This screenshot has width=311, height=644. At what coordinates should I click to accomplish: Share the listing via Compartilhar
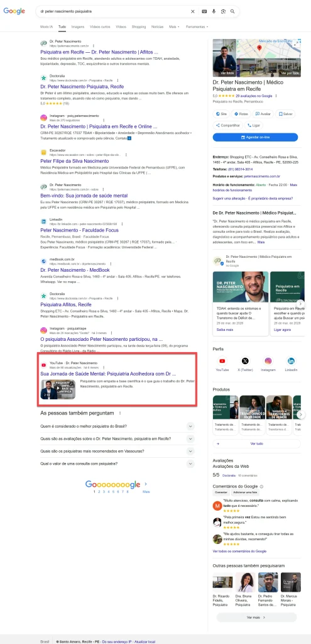point(227,125)
